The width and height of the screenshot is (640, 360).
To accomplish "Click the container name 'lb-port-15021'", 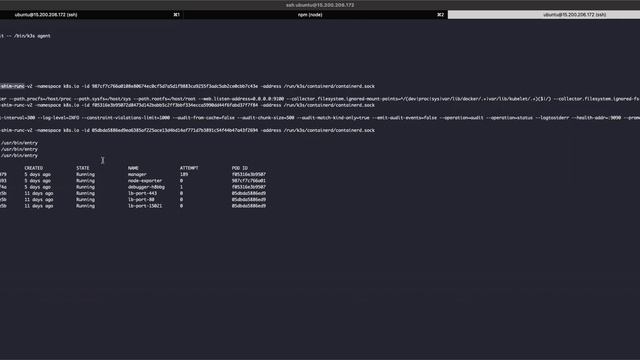I will (145, 206).
